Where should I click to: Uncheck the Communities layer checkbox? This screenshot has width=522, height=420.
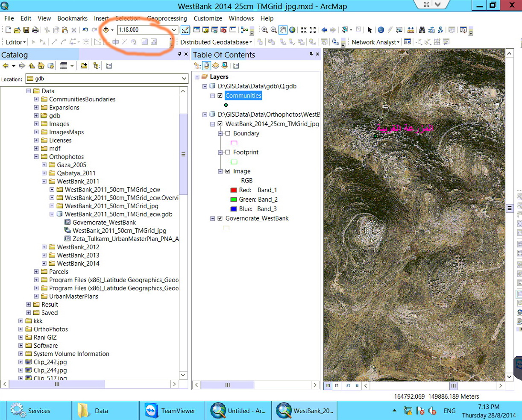(x=220, y=96)
